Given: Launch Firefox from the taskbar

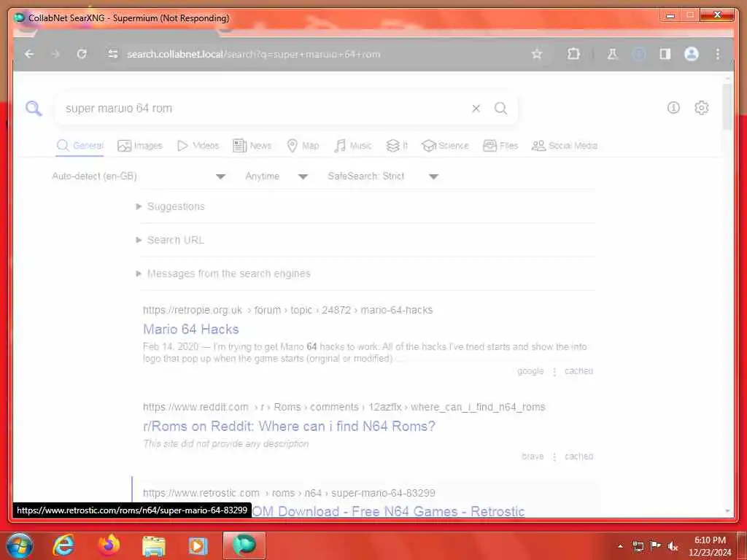Looking at the screenshot, I should [109, 545].
